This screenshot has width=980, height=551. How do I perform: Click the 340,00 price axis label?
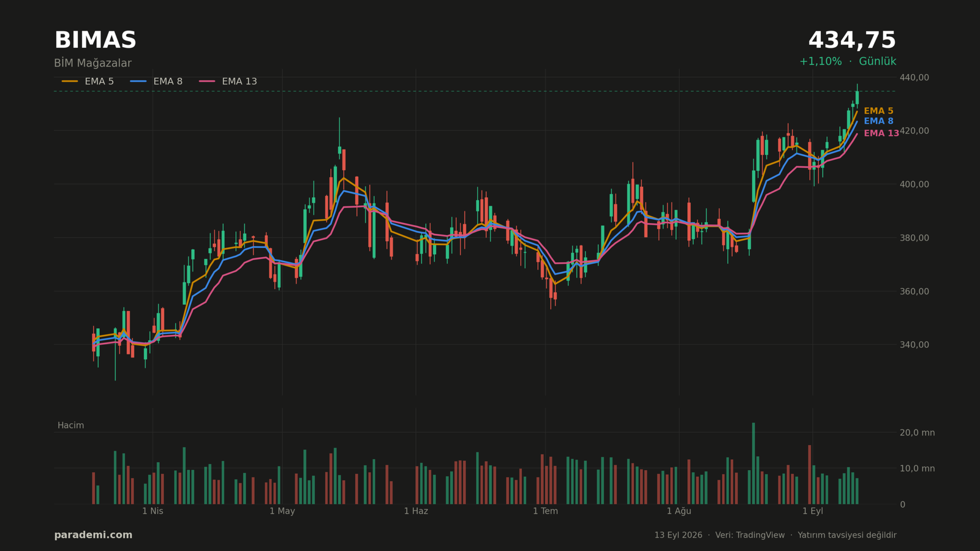914,345
